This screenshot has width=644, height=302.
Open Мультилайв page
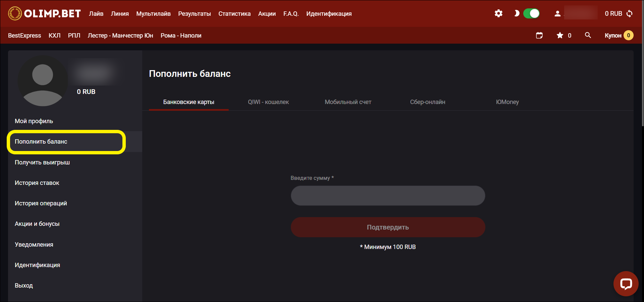(x=153, y=14)
